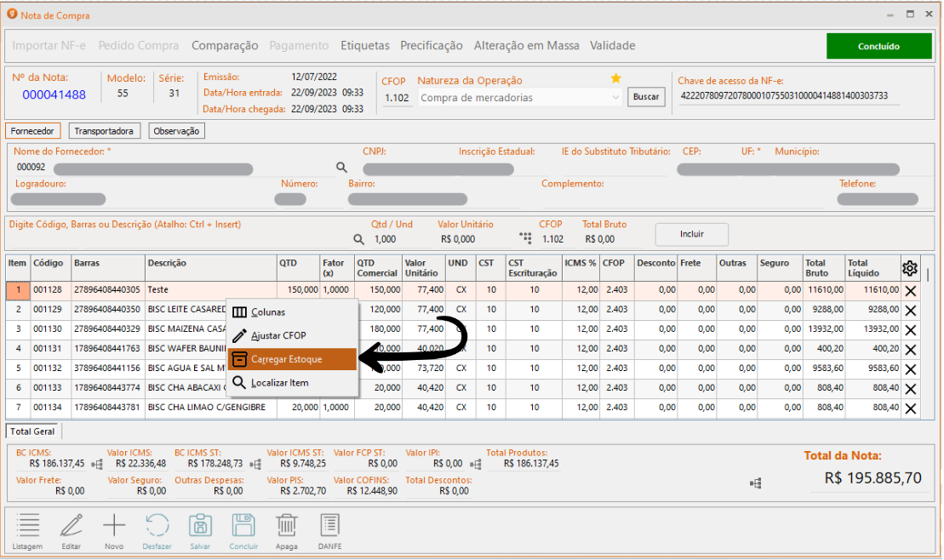Image resolution: width=944 pixels, height=560 pixels.
Task: Select Colunas in the context menu
Action: (x=293, y=311)
